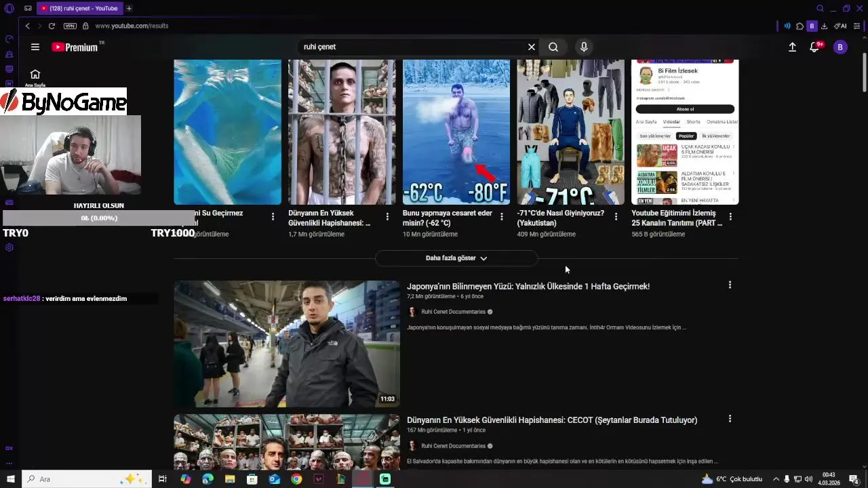868x488 pixels.
Task: Switch to the ruhi çenet YouTube tab
Action: pyautogui.click(x=79, y=8)
